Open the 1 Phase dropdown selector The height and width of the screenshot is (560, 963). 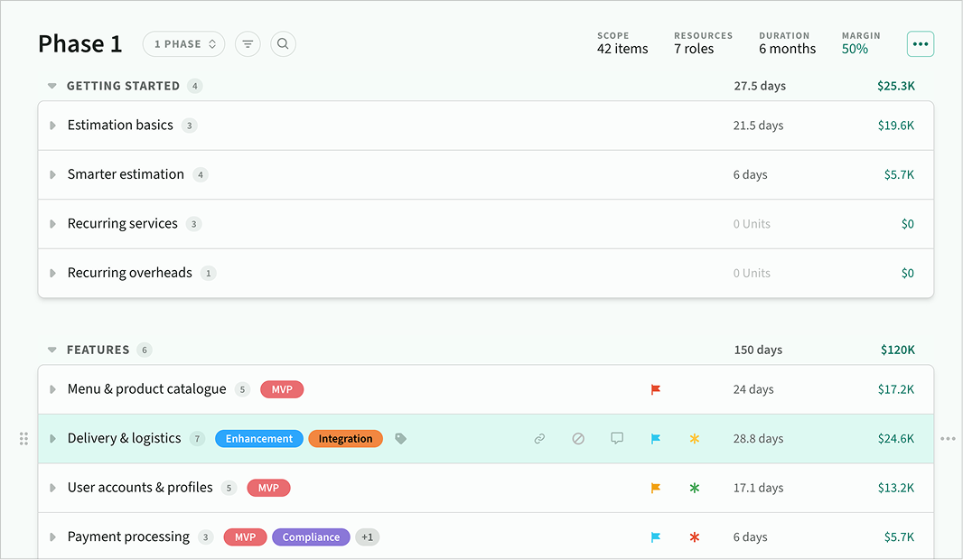pyautogui.click(x=183, y=44)
